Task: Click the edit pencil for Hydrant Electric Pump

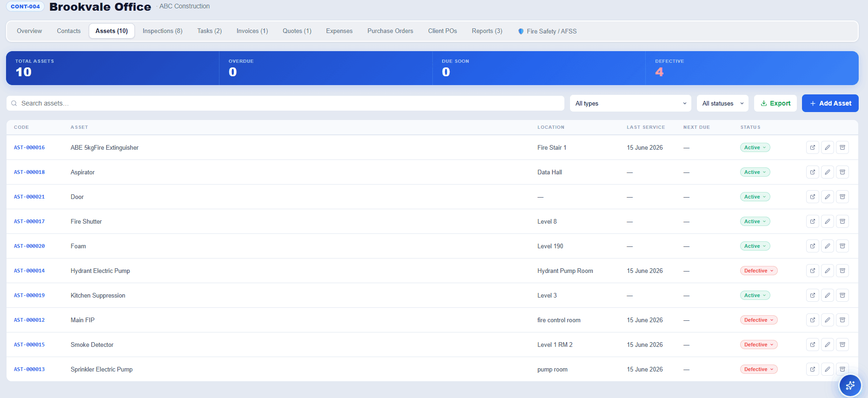Action: coord(828,271)
